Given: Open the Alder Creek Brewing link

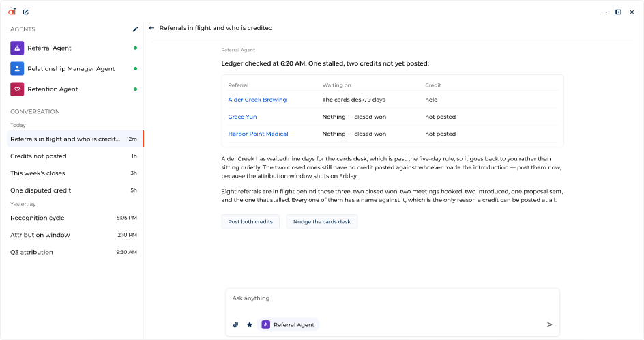Looking at the screenshot, I should [x=257, y=100].
